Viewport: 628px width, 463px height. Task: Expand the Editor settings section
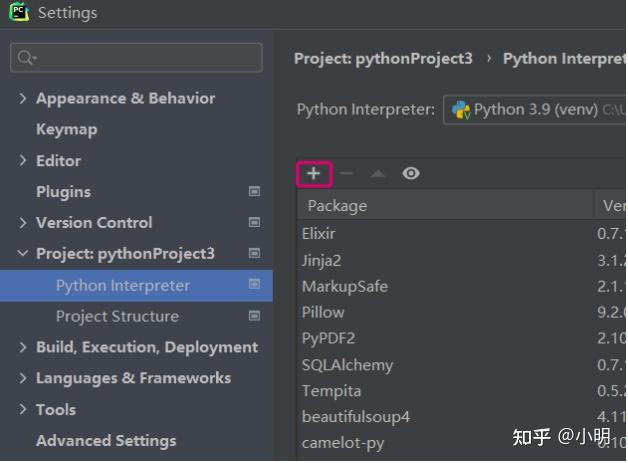(23, 160)
